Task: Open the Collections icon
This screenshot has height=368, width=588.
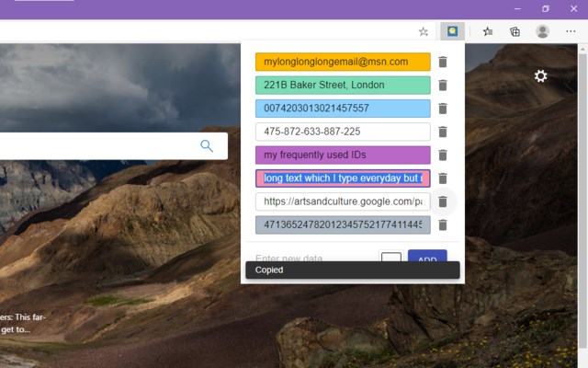Action: click(514, 31)
